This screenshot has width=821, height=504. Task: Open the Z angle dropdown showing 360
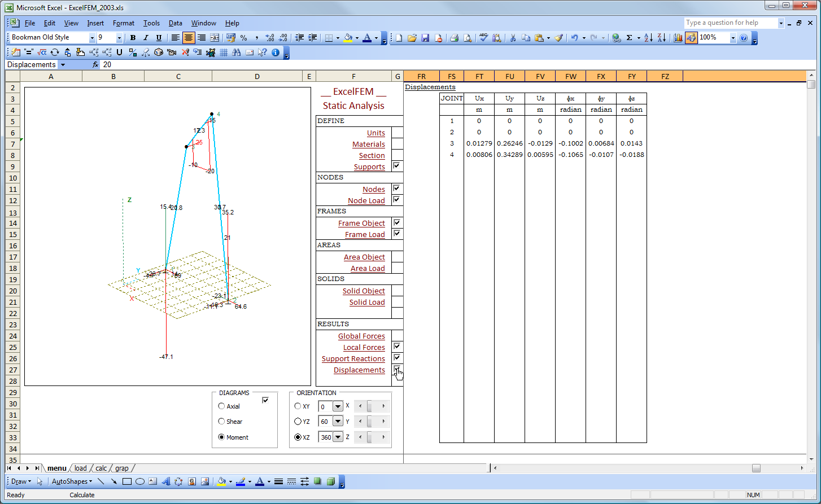pos(338,437)
